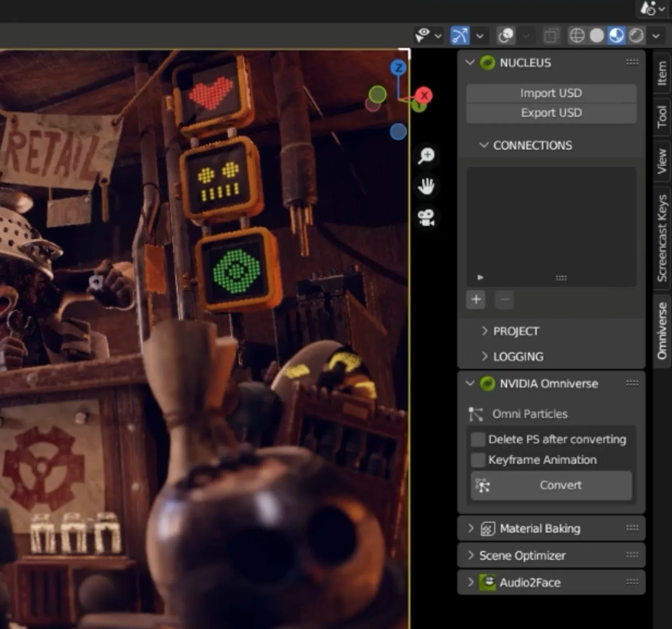Expand the Scene Optimizer panel
Screen dimensions: 672x629
click(471, 555)
